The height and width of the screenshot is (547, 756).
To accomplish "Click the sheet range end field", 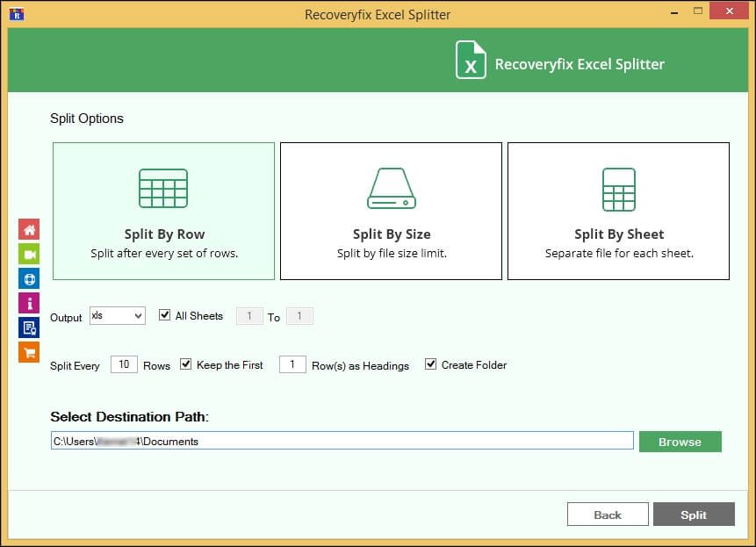I will tap(299, 316).
